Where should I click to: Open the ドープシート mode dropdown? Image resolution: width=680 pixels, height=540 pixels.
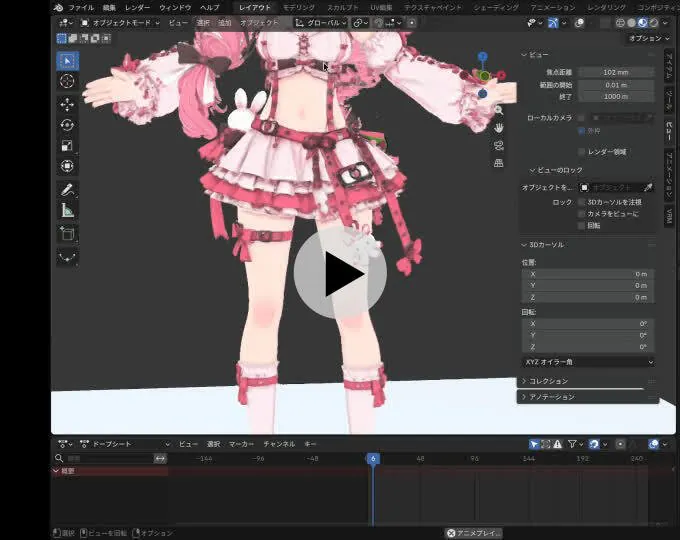point(125,444)
